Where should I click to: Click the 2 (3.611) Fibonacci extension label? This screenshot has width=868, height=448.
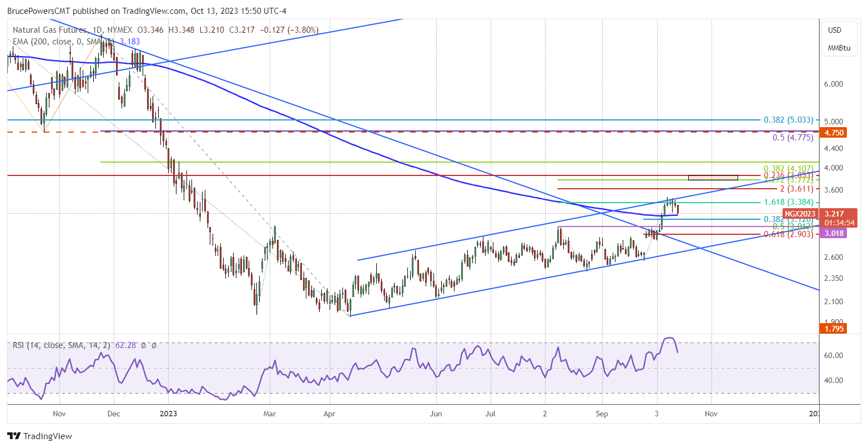(797, 189)
